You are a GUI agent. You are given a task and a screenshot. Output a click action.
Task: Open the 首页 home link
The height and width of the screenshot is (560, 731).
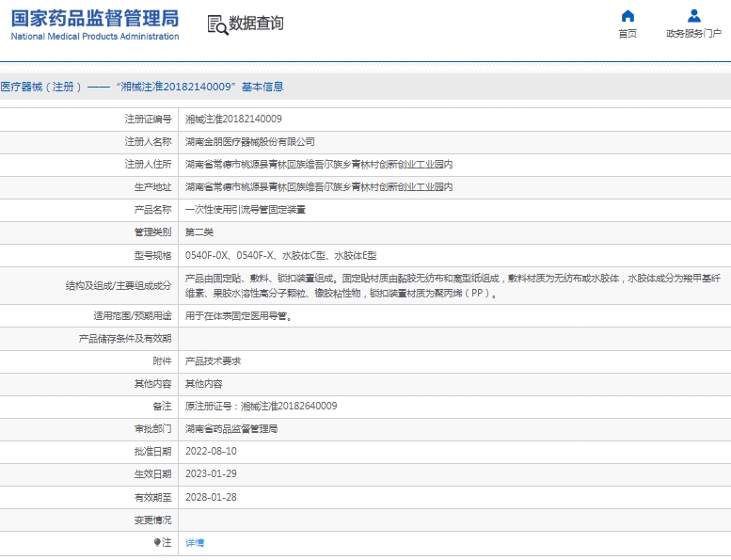628,34
